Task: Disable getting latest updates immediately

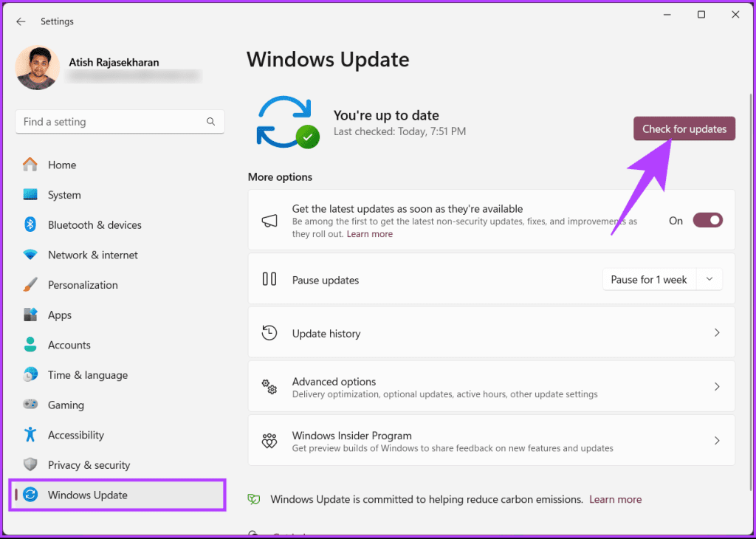Action: [707, 219]
